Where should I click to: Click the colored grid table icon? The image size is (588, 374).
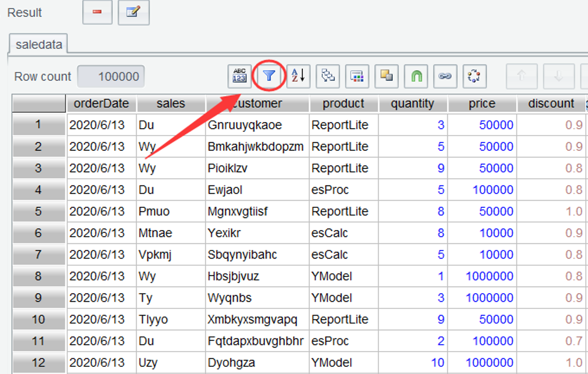click(357, 76)
